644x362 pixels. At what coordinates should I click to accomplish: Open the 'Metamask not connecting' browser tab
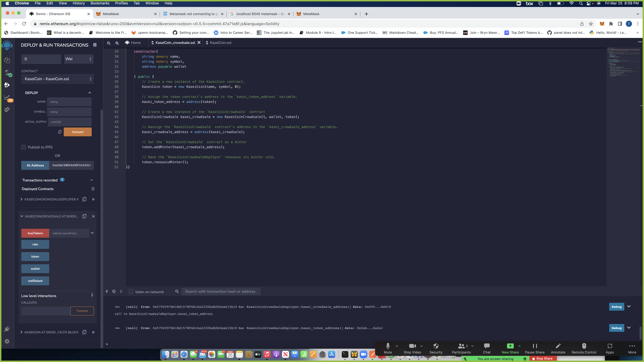click(193, 14)
